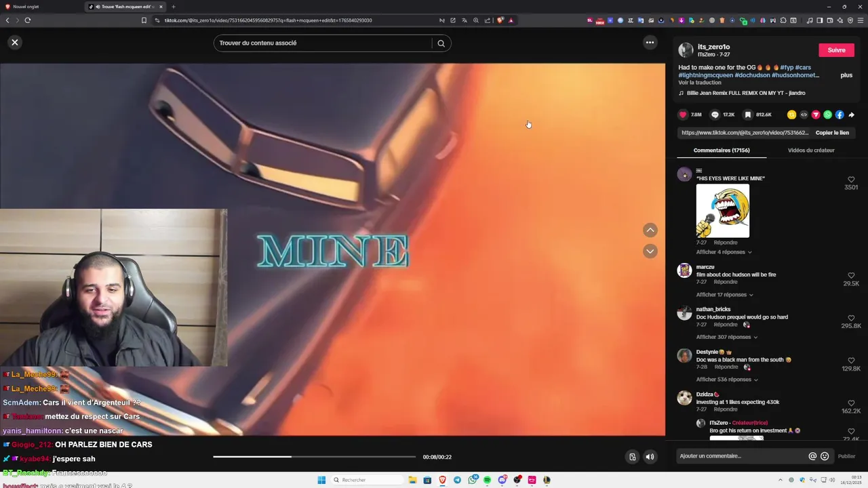Click the browser address bar URL

pos(268,20)
